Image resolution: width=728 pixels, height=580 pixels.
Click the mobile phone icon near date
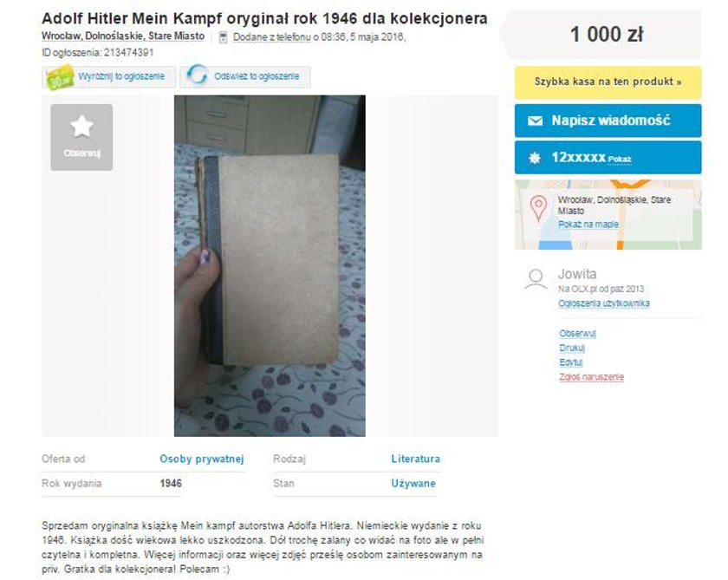click(224, 37)
